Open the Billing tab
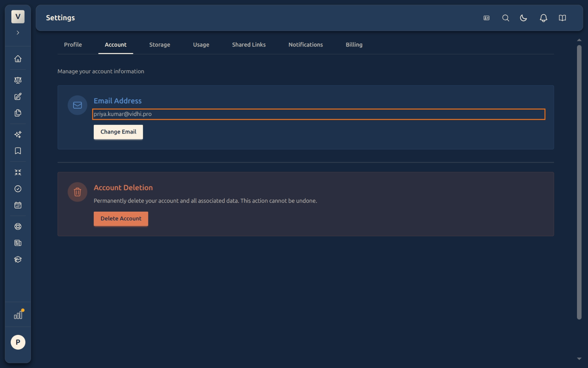The height and width of the screenshot is (368, 588). [x=354, y=45]
